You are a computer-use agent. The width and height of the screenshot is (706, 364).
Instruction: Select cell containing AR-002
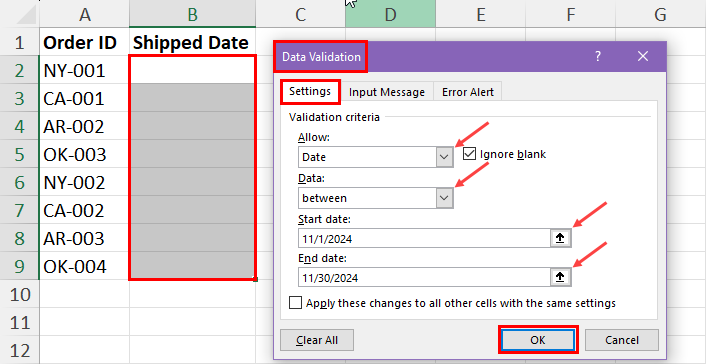85,126
